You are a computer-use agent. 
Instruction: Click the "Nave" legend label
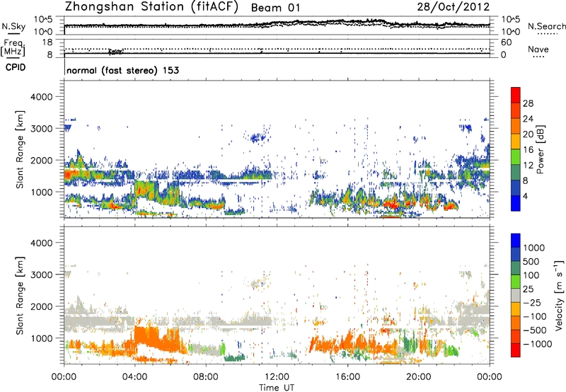(538, 49)
